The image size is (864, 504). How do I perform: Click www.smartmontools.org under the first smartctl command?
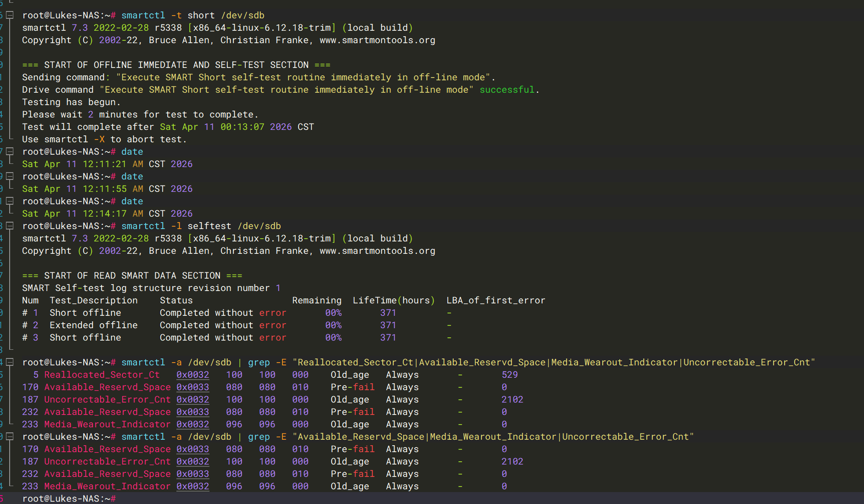click(x=377, y=40)
